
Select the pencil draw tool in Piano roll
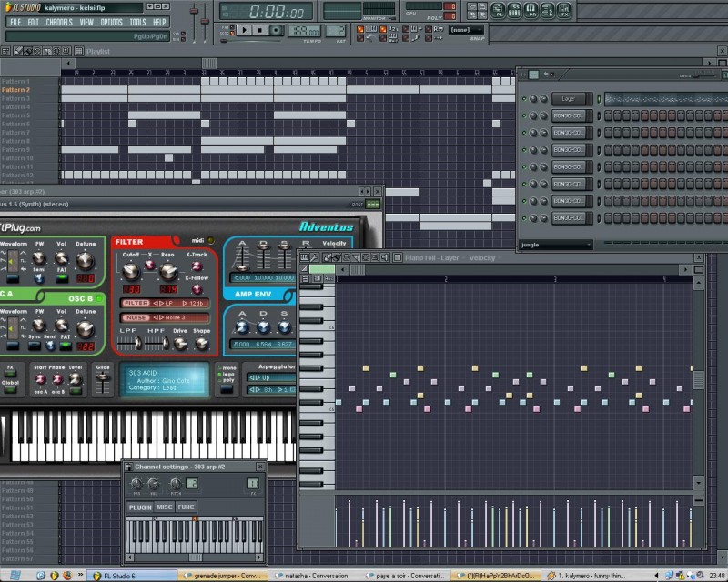328,257
